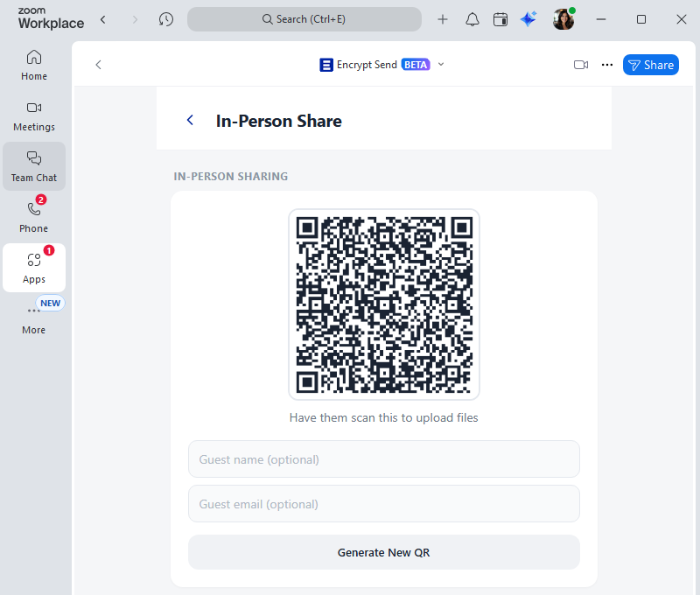Image resolution: width=700 pixels, height=595 pixels.
Task: Close the Zoom Workplace window
Action: coord(682,19)
